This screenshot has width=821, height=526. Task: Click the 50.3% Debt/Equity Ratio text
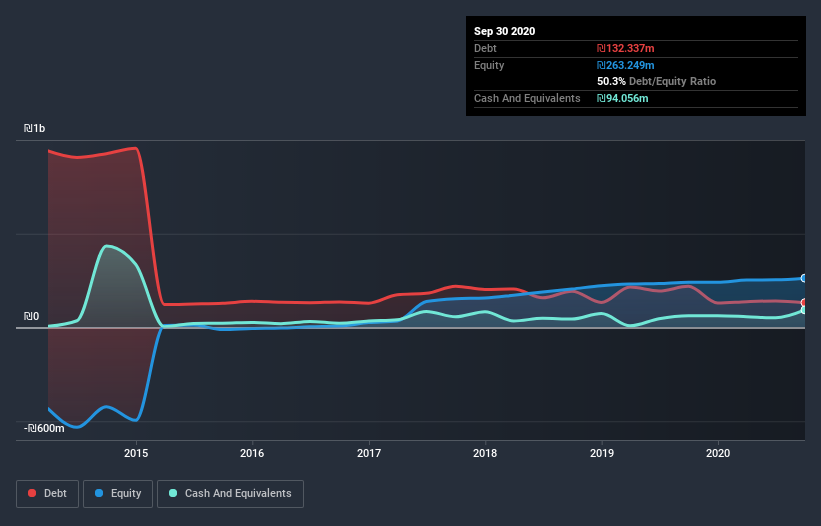[x=657, y=82]
